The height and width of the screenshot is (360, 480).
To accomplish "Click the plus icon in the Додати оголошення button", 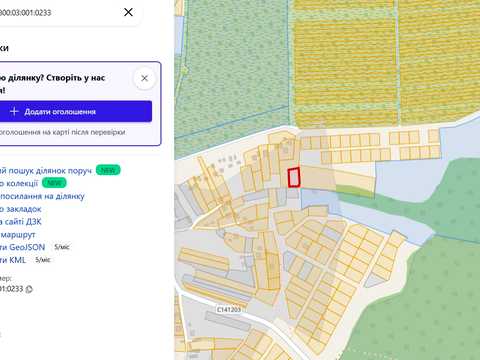I will [x=14, y=111].
